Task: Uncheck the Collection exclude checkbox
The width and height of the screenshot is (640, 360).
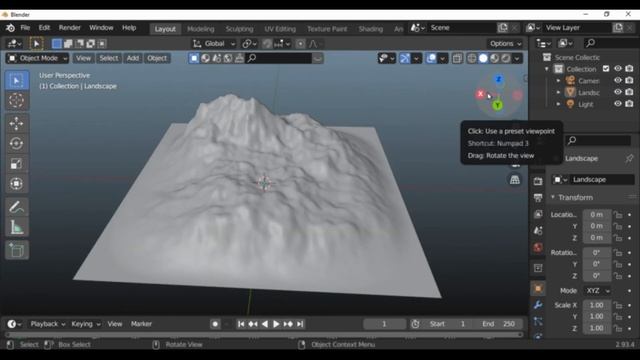Action: click(606, 69)
